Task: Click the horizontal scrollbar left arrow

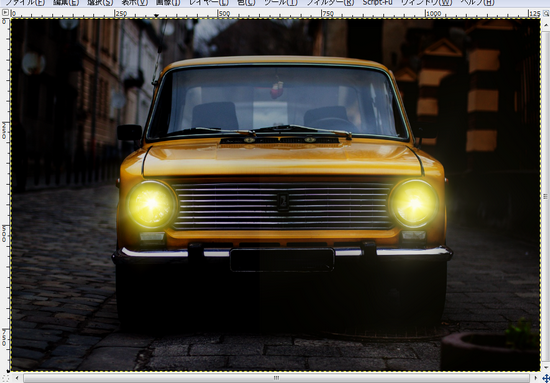Action: pyautogui.click(x=17, y=378)
